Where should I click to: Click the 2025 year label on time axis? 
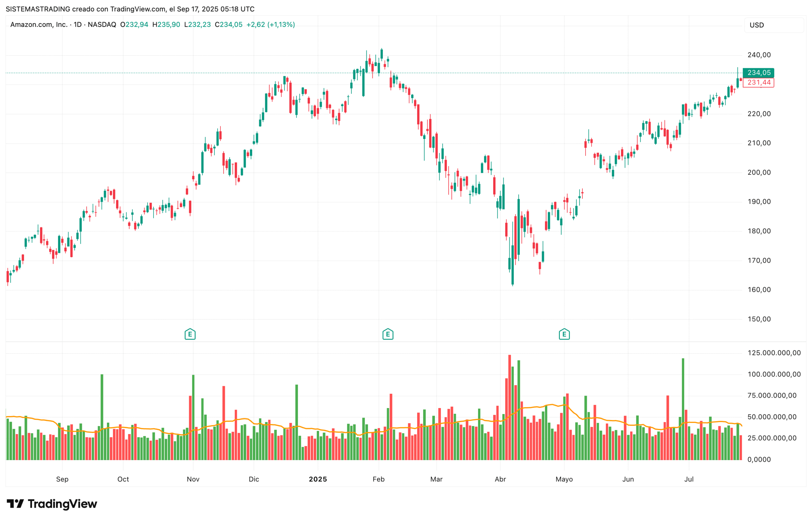coord(318,479)
